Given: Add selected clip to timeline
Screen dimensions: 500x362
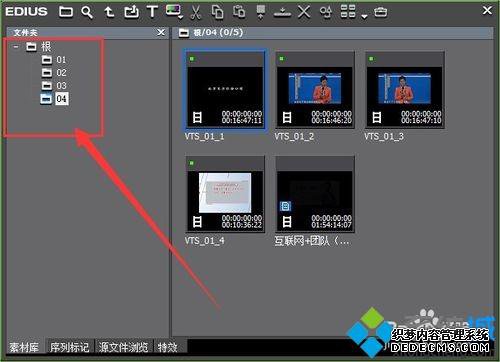Looking at the screenshot, I should tap(282, 12).
